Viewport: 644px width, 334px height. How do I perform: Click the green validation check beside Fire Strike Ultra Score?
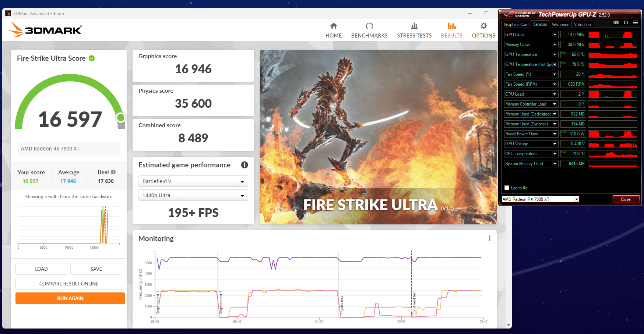(92, 58)
